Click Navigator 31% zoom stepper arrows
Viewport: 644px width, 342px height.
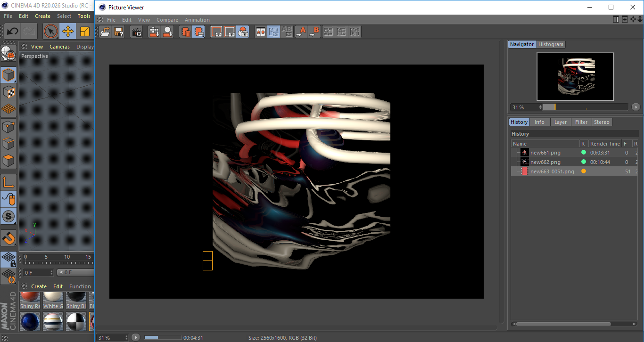(540, 107)
